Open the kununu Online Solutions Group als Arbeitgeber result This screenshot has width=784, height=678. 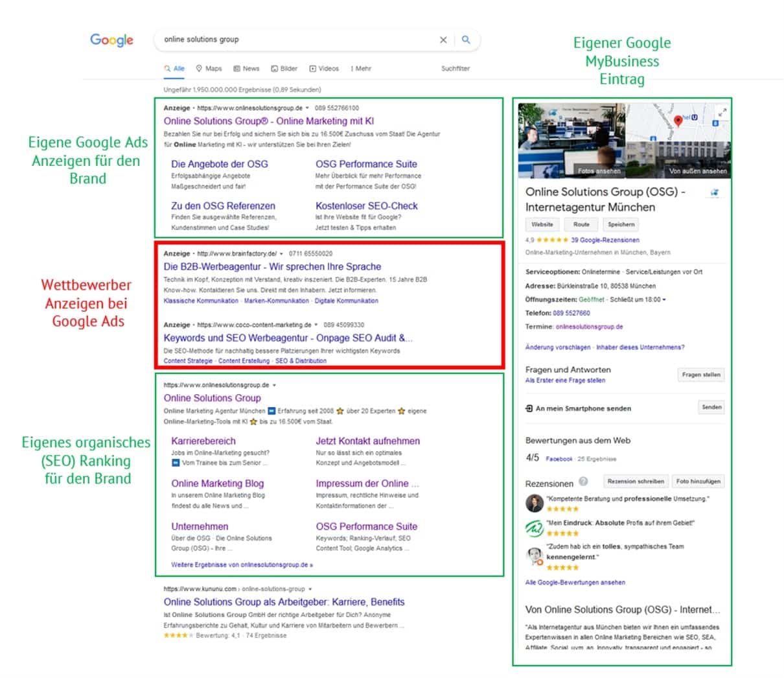(x=284, y=602)
